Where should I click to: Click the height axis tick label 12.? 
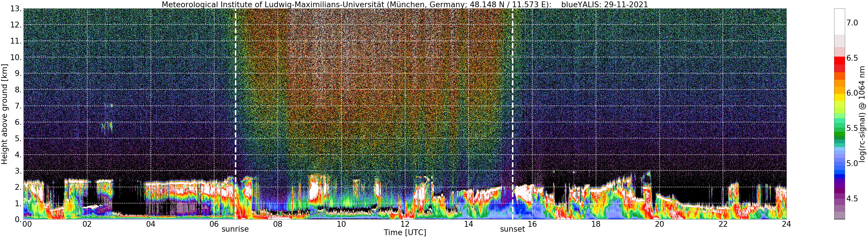16,25
